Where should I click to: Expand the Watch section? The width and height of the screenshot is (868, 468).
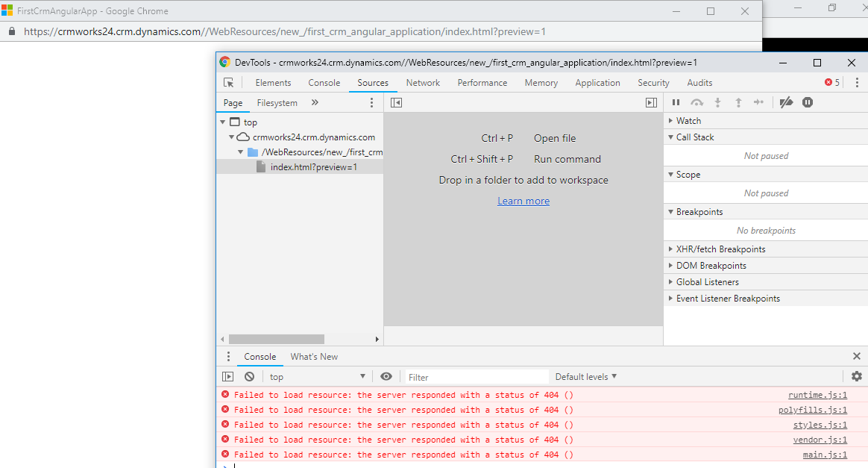pos(688,121)
